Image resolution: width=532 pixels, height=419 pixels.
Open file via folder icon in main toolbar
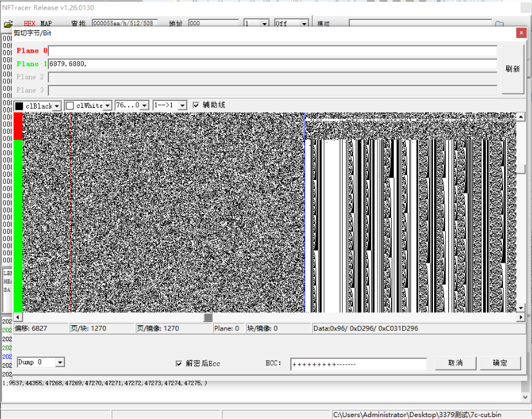(8, 24)
